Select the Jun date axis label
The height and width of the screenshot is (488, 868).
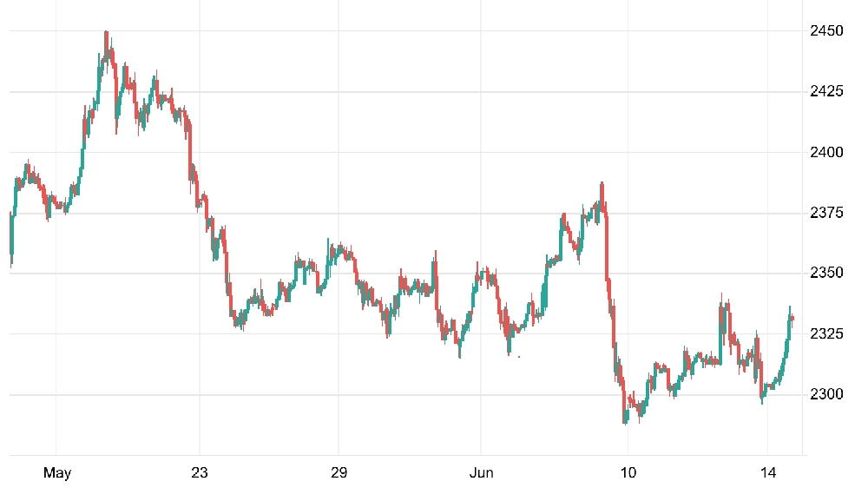click(x=481, y=472)
